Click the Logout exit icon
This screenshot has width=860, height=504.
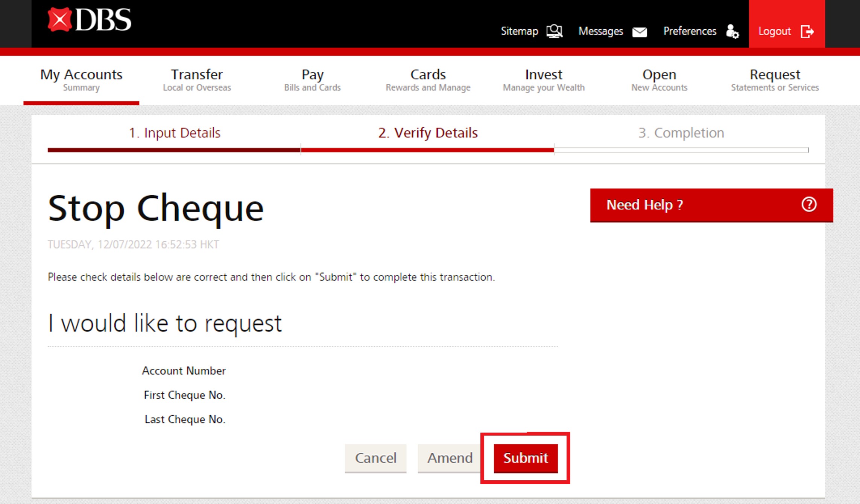807,32
